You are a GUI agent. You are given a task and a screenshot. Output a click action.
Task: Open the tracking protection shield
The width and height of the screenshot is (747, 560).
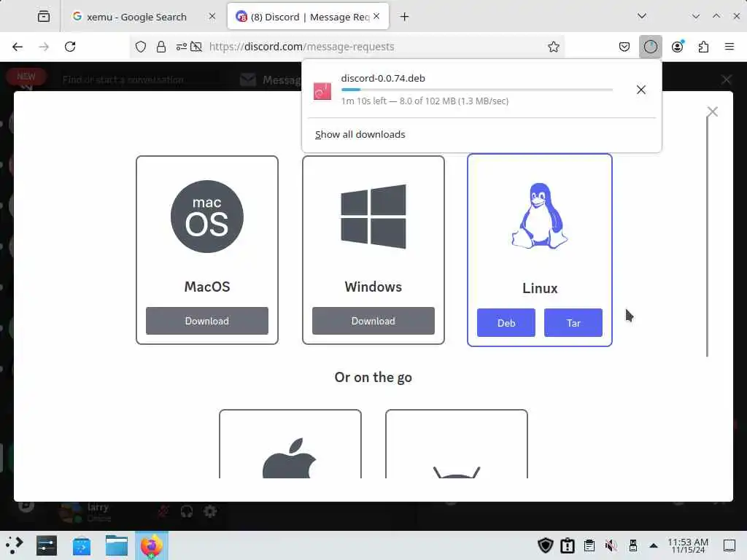[x=141, y=47]
